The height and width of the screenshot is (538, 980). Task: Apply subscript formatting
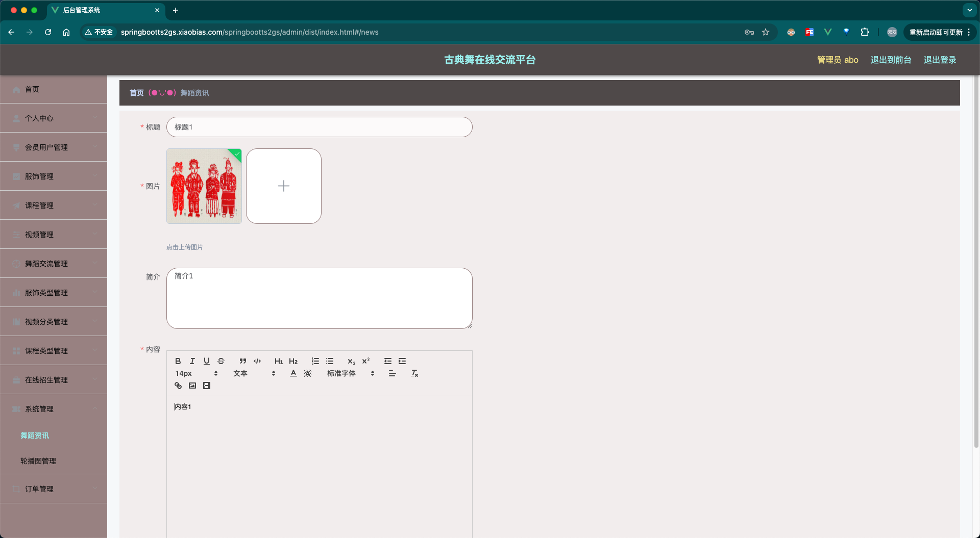click(x=351, y=361)
